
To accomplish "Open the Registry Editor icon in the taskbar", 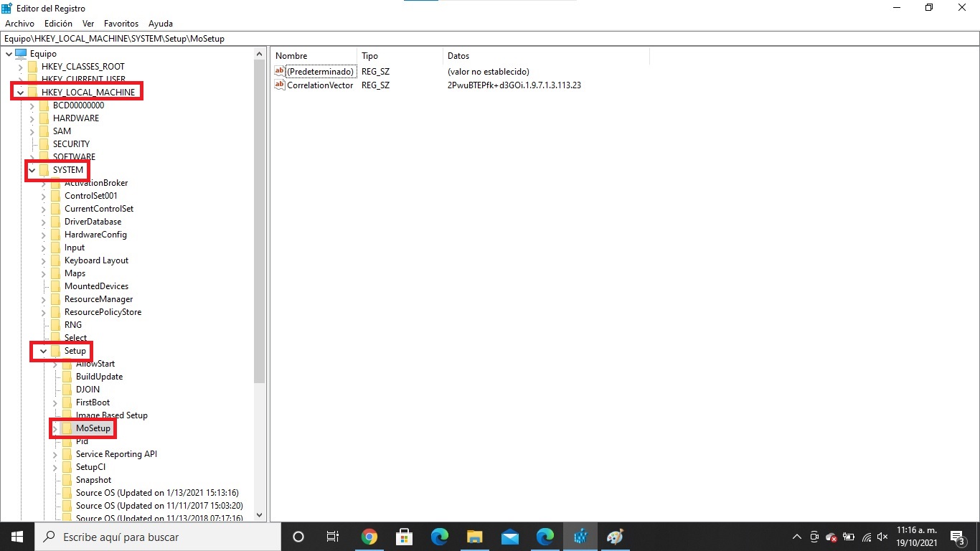I will click(580, 536).
